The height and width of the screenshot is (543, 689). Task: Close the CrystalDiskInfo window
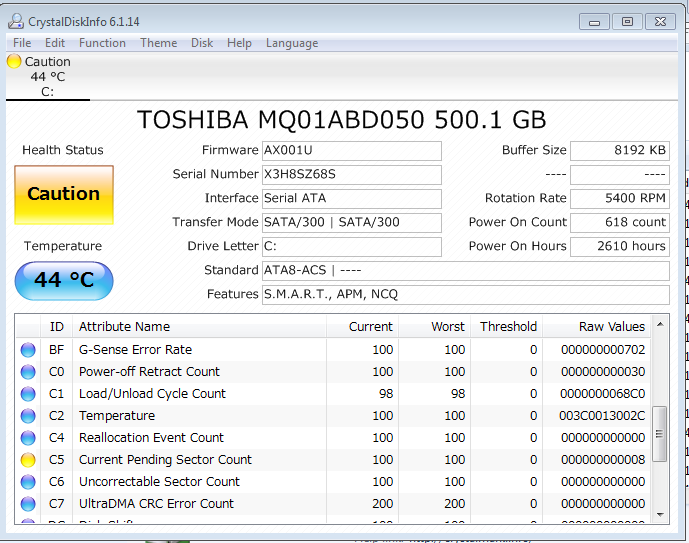click(x=660, y=22)
